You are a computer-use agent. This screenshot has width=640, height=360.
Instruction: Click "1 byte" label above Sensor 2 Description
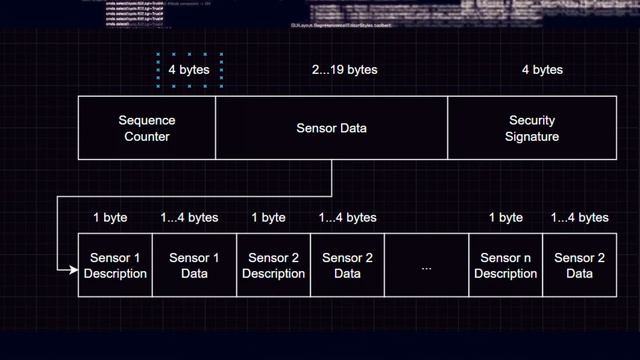pos(269,218)
